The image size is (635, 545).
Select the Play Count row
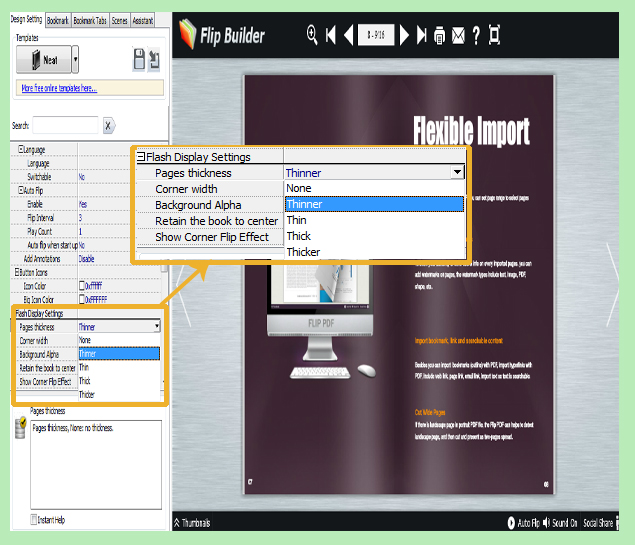[70, 232]
